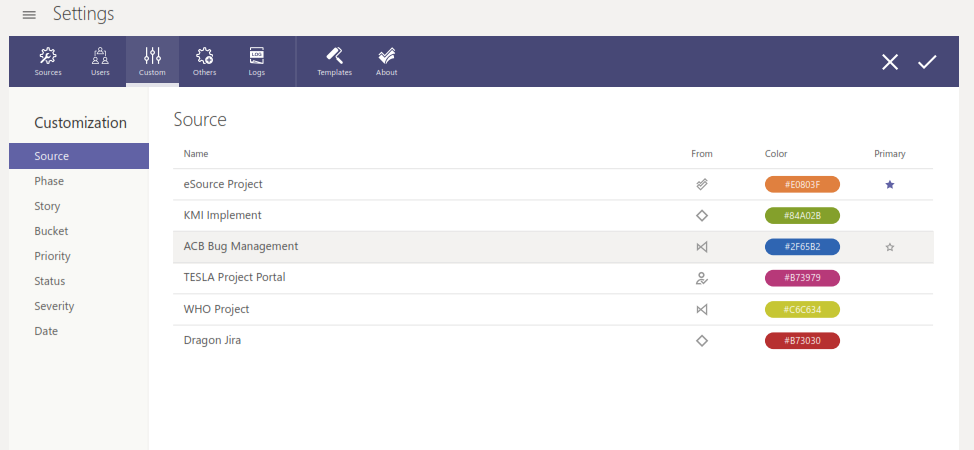Confirm settings with the checkmark icon
974x450 pixels.
click(x=927, y=62)
